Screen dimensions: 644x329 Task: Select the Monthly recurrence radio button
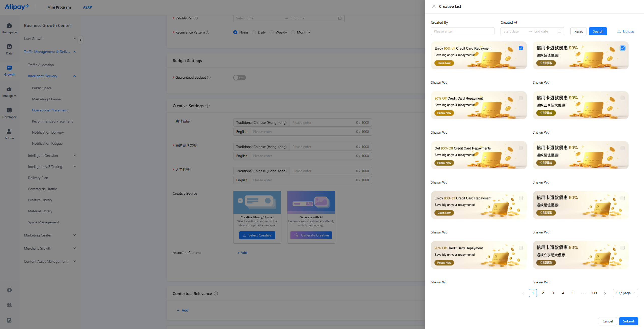tap(293, 32)
